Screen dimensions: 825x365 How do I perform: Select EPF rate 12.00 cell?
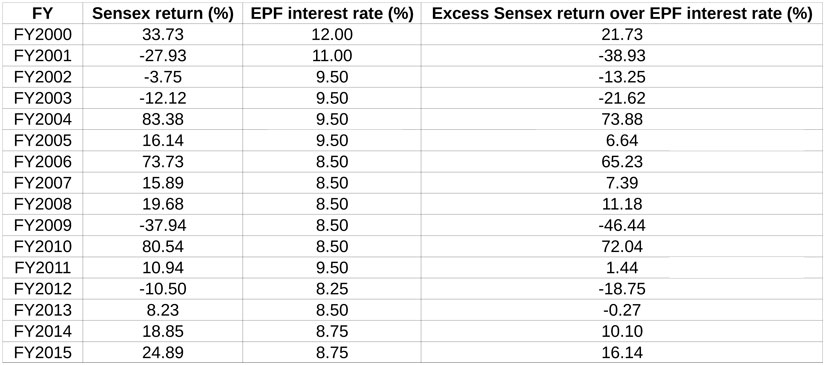(331, 35)
